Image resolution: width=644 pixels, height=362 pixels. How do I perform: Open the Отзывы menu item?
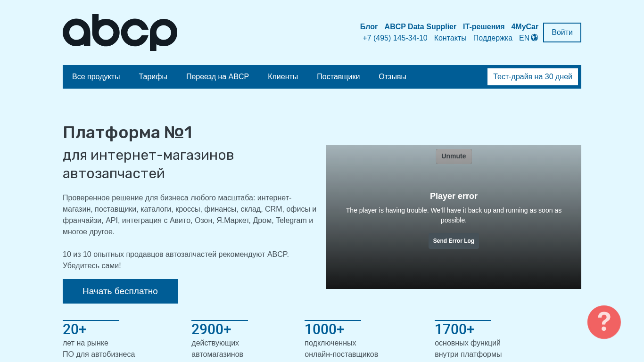point(392,77)
